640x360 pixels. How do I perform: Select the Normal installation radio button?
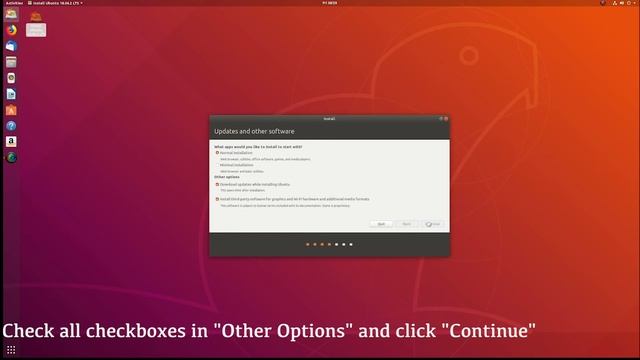click(217, 153)
